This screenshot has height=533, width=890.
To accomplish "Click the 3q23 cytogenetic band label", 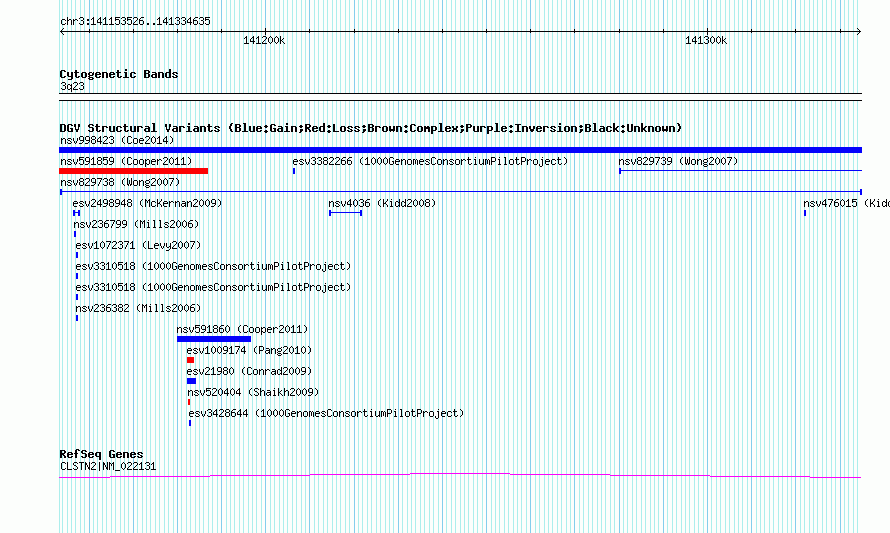I will (72, 86).
